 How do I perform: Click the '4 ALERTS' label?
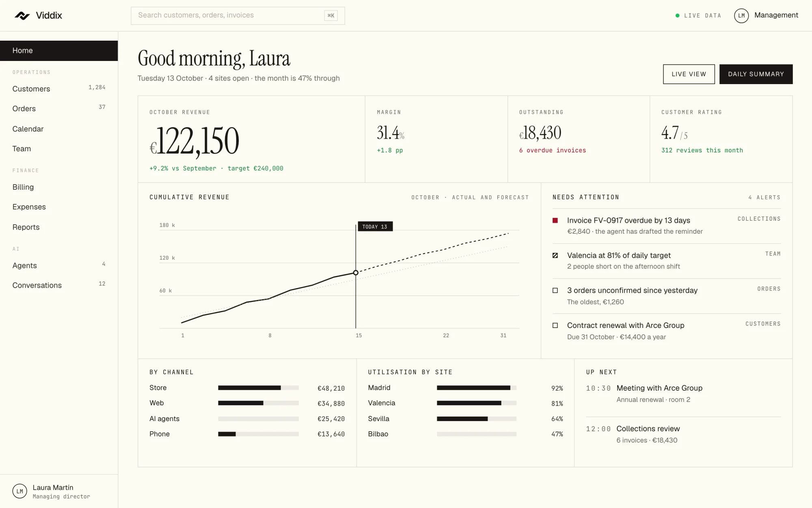pos(764,198)
